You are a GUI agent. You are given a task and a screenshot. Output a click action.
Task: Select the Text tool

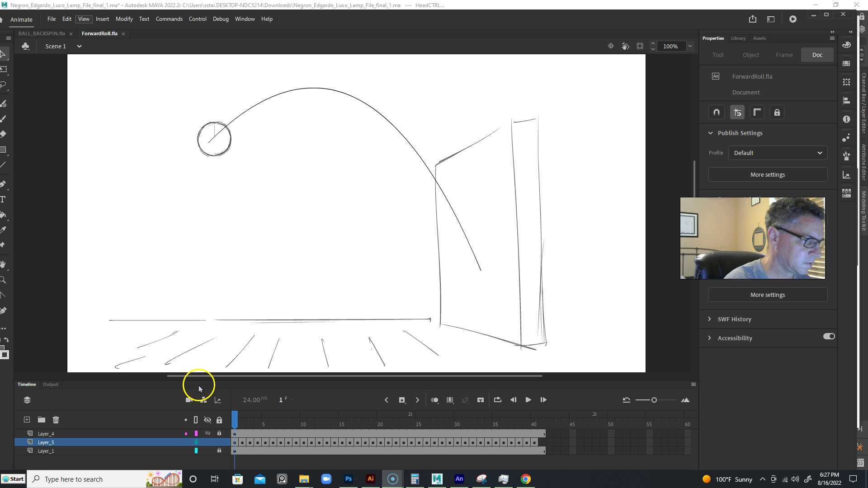[3, 199]
